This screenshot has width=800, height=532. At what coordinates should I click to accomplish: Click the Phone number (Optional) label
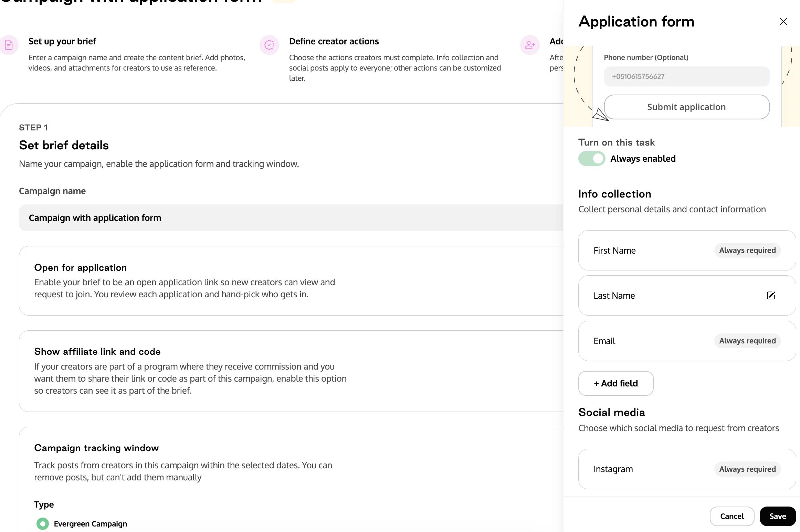click(x=646, y=57)
